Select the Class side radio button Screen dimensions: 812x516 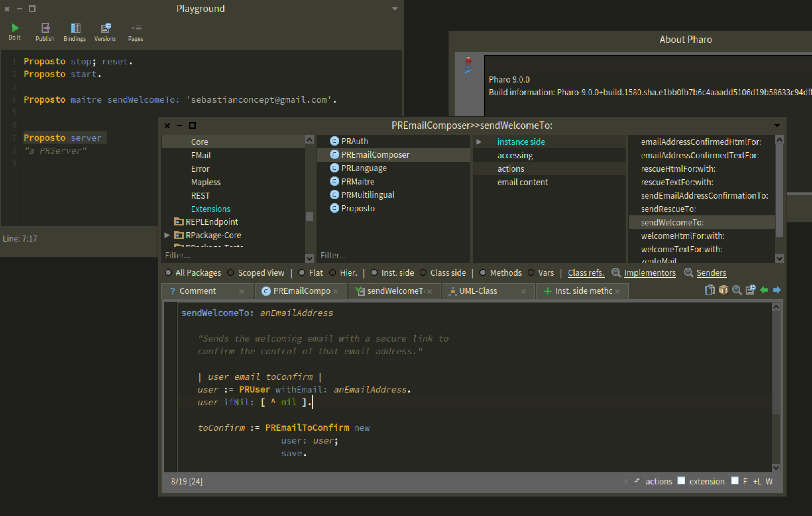(x=423, y=273)
